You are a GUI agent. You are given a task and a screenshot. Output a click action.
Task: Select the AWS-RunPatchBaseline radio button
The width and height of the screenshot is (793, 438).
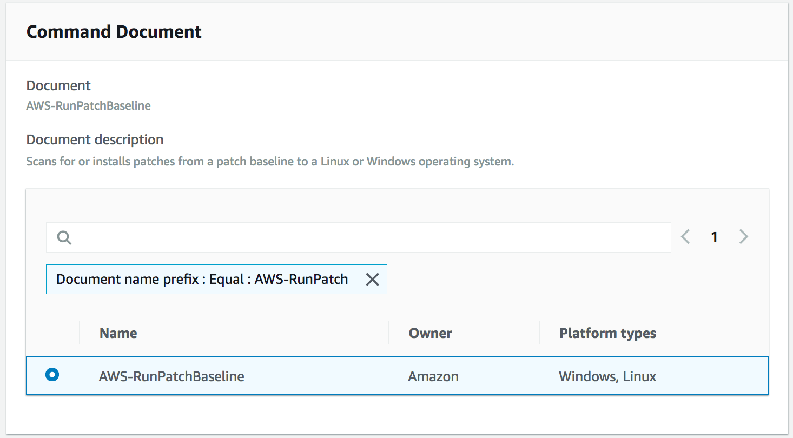[x=52, y=375]
